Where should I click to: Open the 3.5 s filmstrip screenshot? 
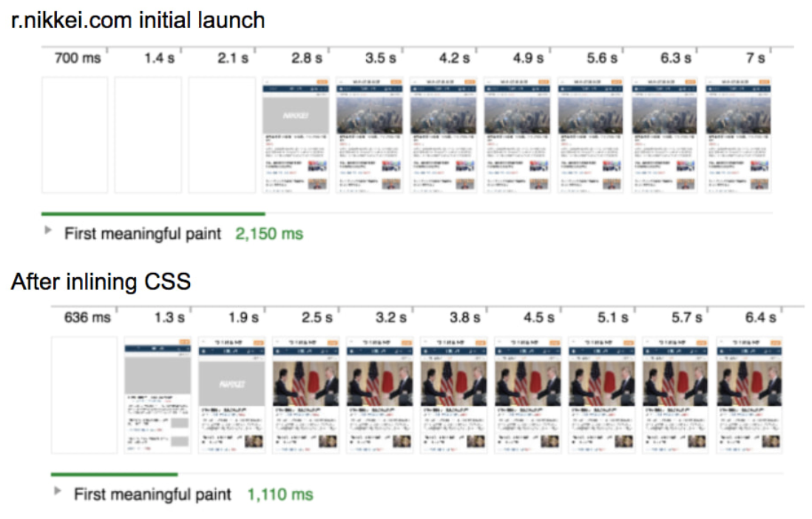[x=370, y=135]
